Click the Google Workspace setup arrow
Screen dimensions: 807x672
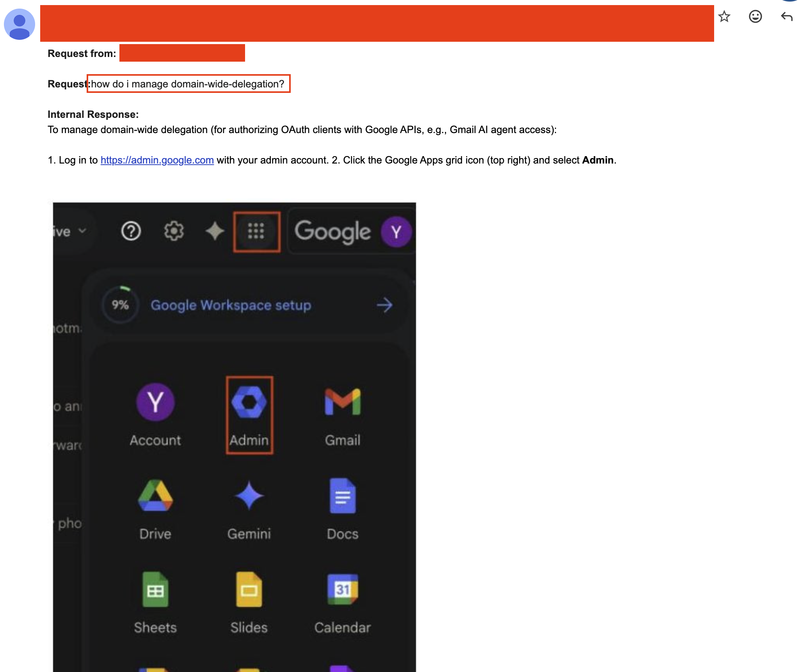coord(384,305)
